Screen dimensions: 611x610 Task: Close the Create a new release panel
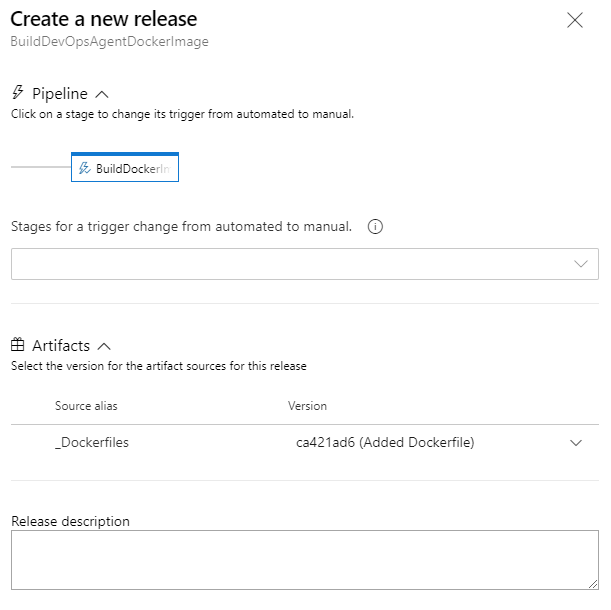pyautogui.click(x=574, y=20)
